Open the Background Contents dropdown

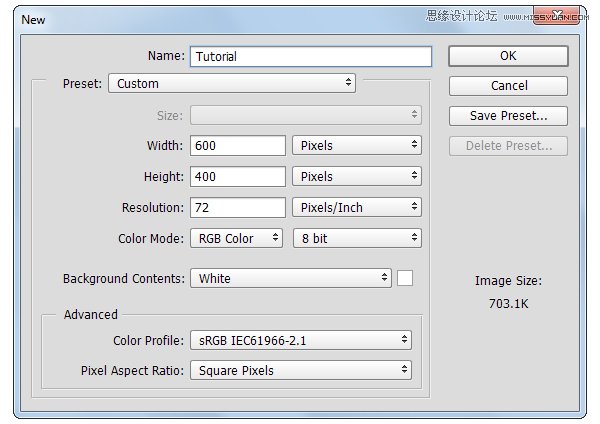point(290,279)
